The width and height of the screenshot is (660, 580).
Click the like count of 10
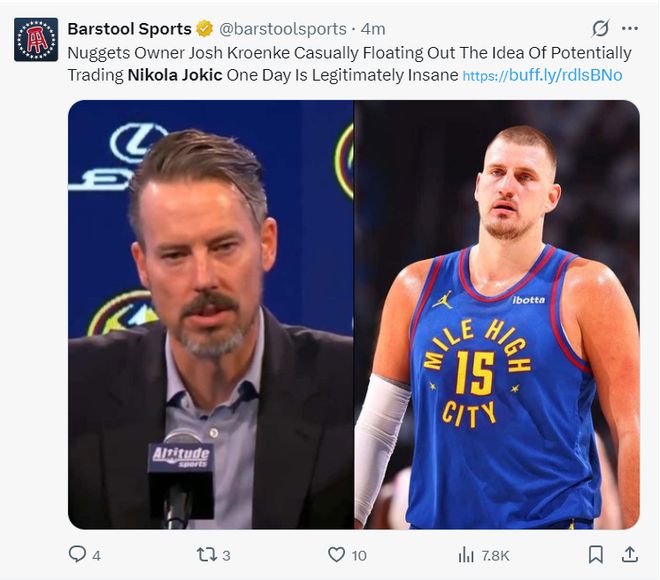point(359,555)
